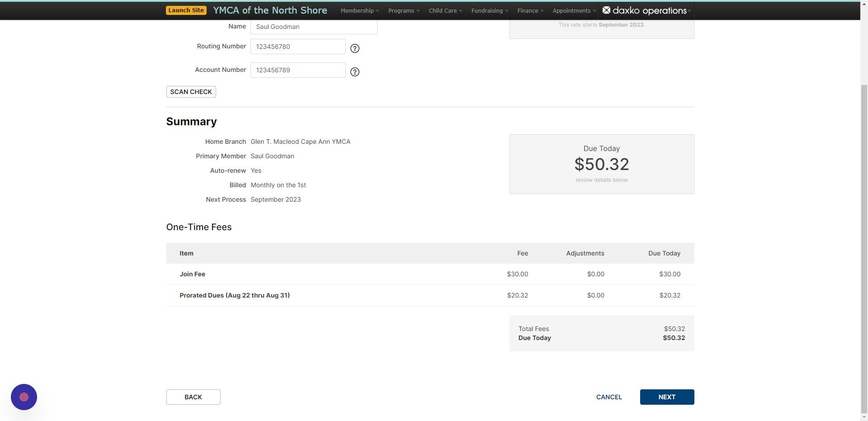Click the bold Due Today total $50.32

click(x=674, y=338)
